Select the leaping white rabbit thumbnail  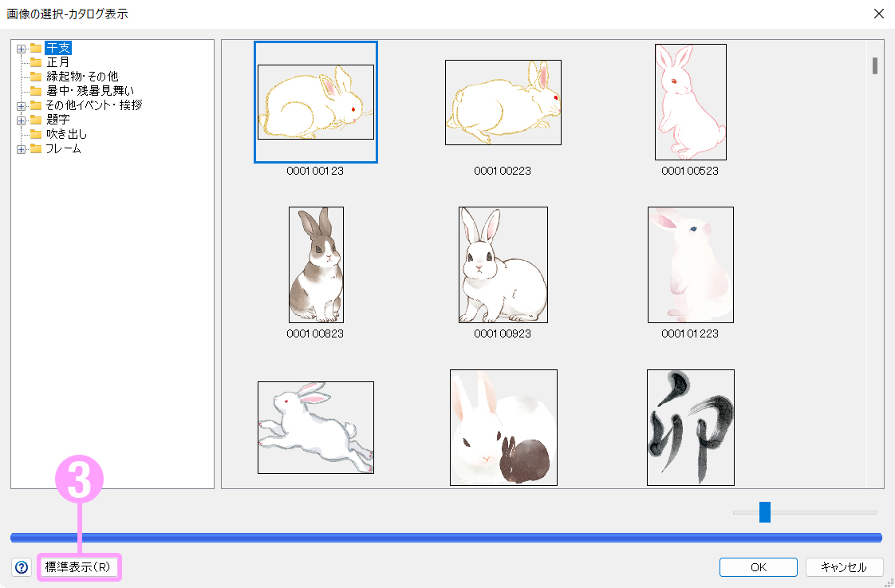click(316, 427)
